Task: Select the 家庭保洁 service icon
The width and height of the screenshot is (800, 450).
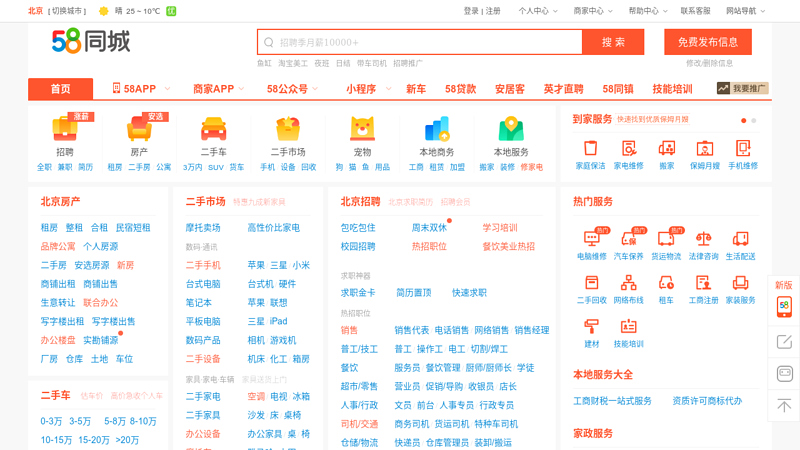Action: 590,148
